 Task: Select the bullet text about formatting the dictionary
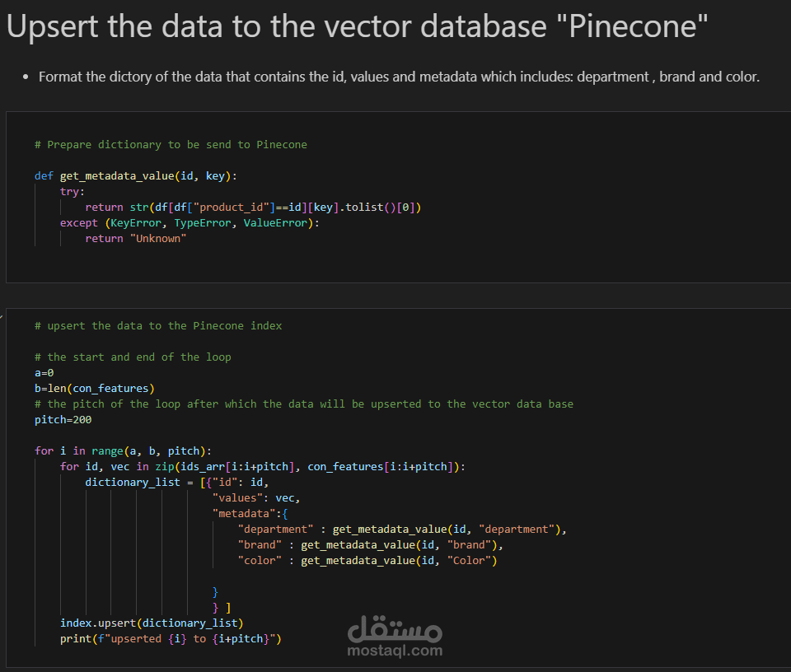click(x=399, y=77)
